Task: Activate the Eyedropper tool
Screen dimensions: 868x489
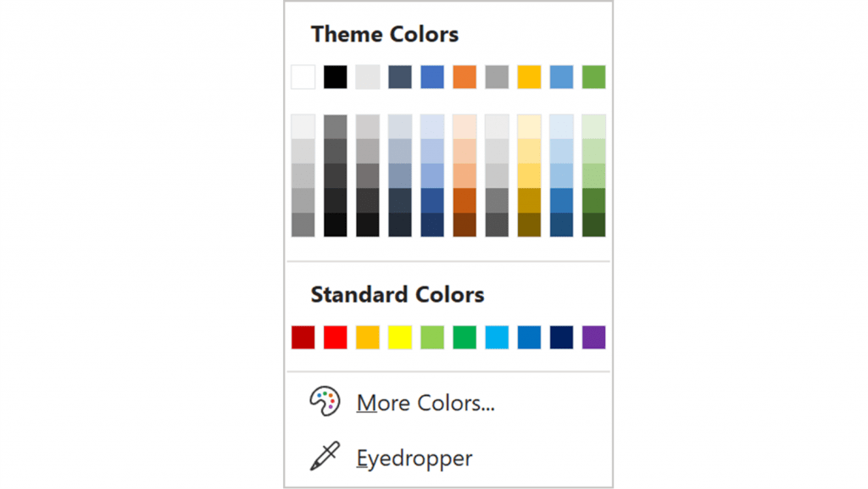Action: (414, 458)
